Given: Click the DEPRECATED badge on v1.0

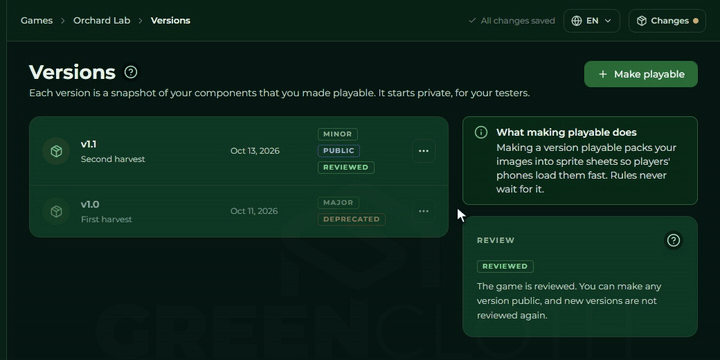Looking at the screenshot, I should coord(351,219).
